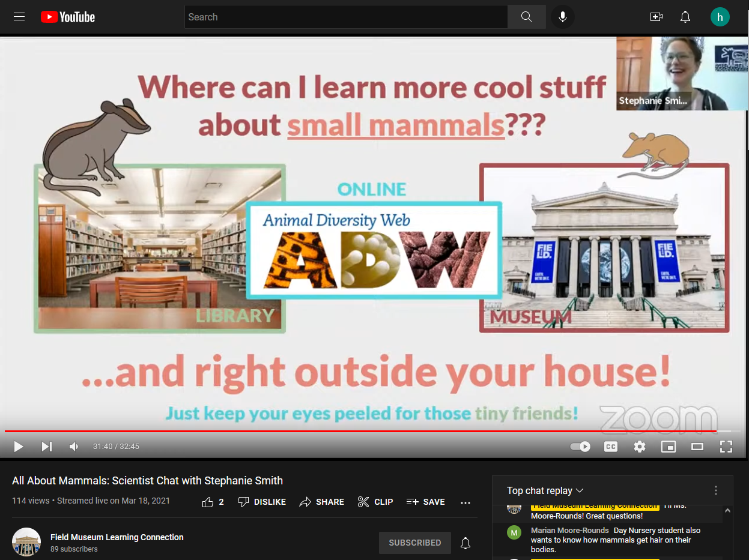This screenshot has height=560, width=749.
Task: Toggle the autoplay switch
Action: point(580,447)
